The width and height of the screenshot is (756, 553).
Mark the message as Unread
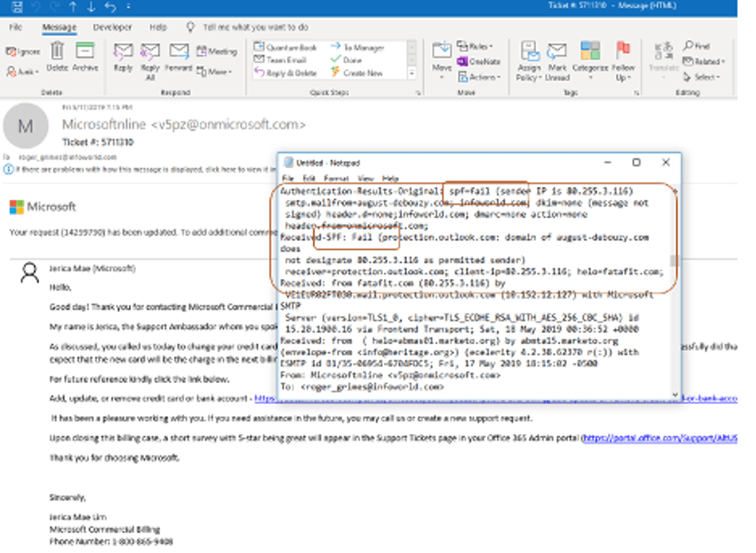(557, 62)
